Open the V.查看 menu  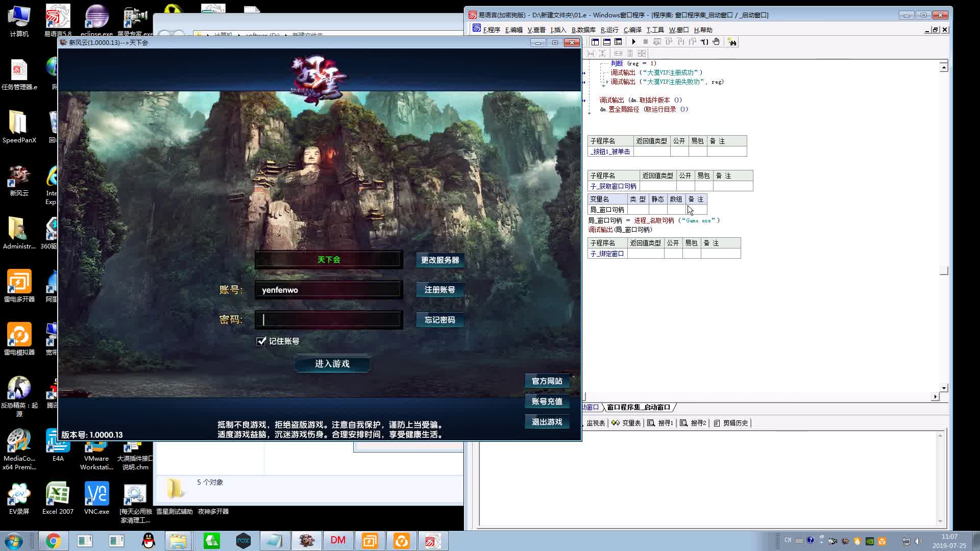click(x=536, y=30)
